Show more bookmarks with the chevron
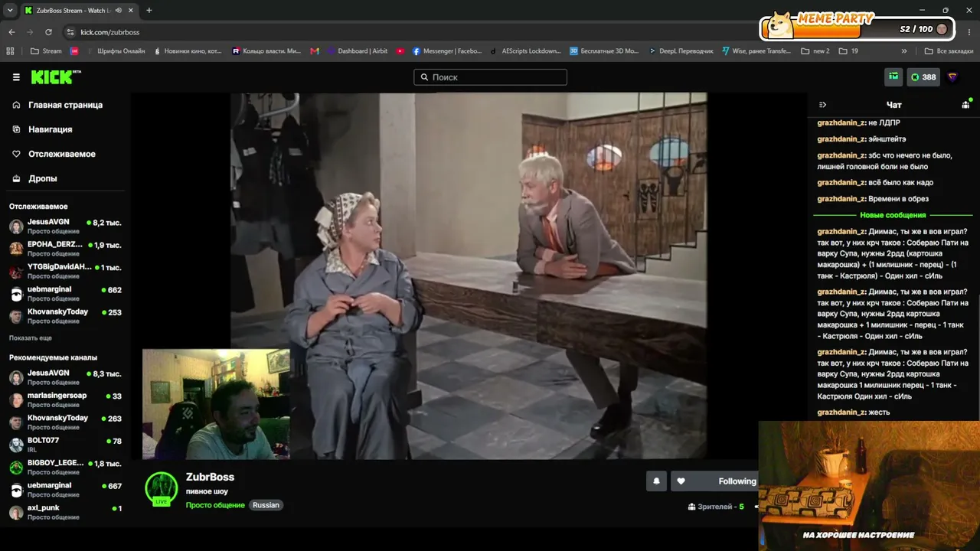980x551 pixels. (x=904, y=51)
